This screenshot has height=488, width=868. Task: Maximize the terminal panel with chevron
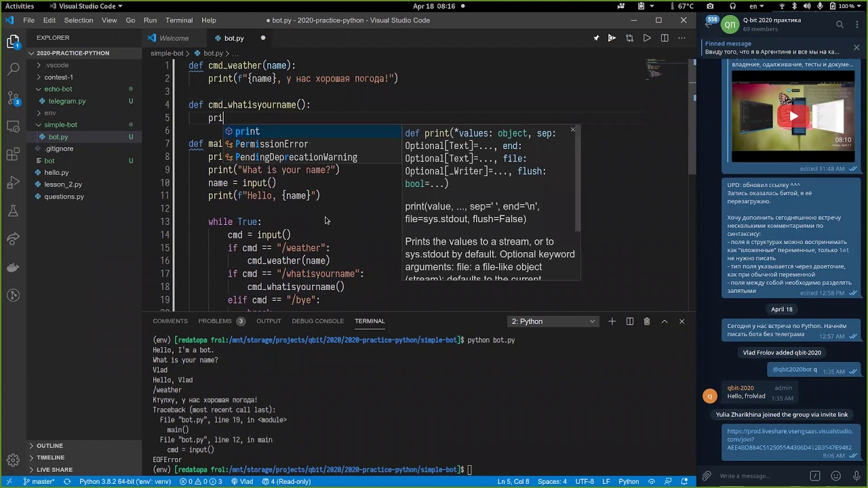point(665,321)
